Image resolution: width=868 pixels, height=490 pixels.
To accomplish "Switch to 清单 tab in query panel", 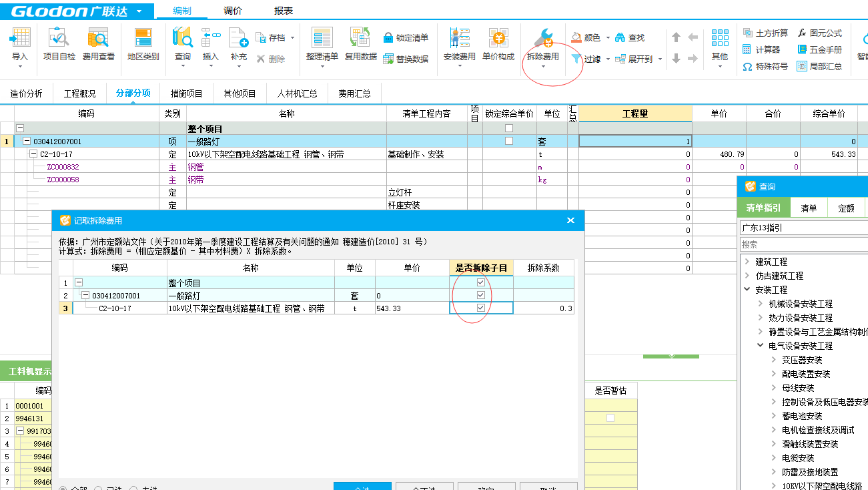I will [x=809, y=208].
